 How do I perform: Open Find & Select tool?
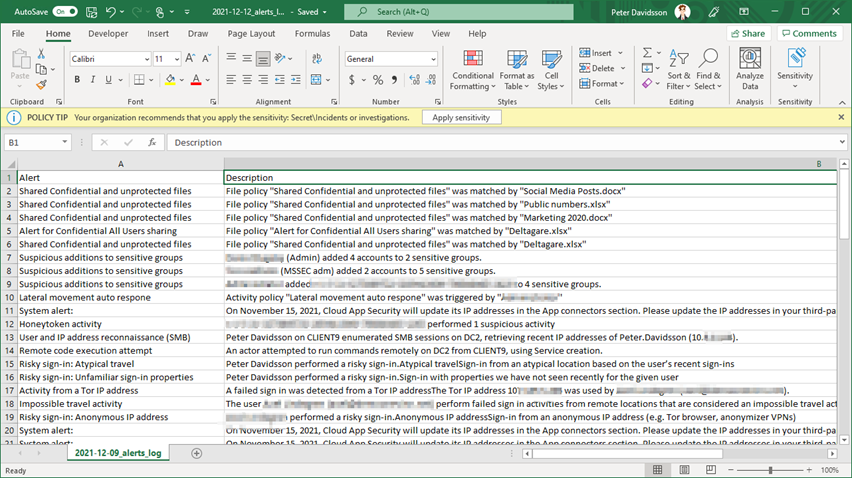708,67
